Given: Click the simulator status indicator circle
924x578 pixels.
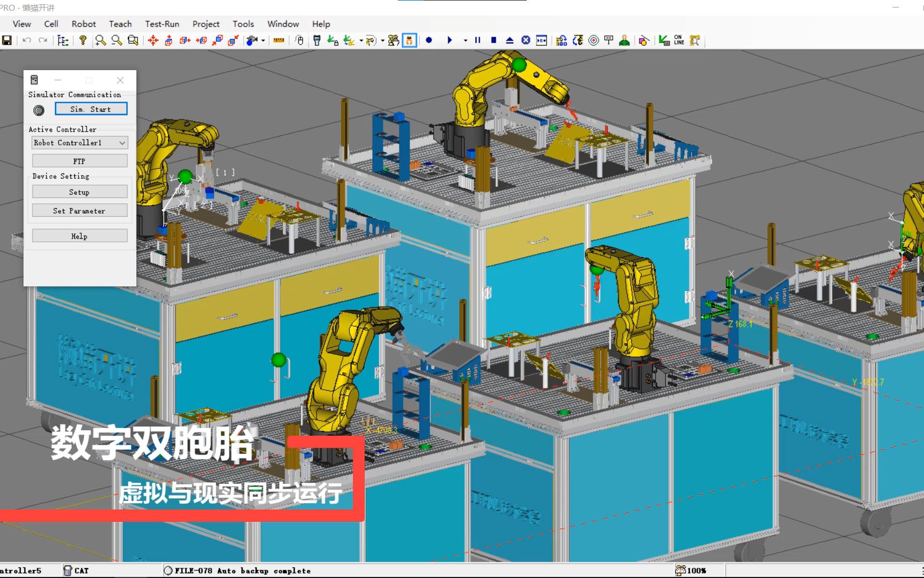Looking at the screenshot, I should [39, 110].
